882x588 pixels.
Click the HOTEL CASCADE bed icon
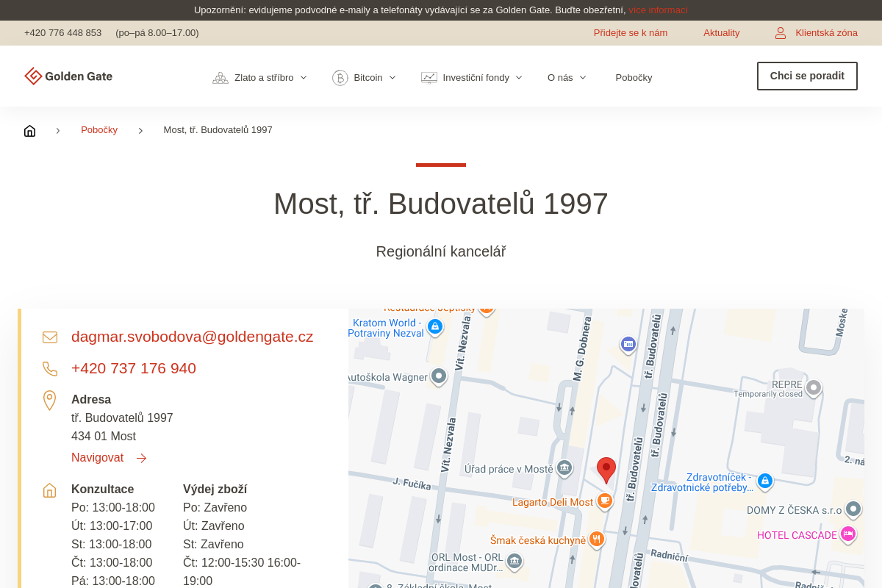(x=848, y=534)
